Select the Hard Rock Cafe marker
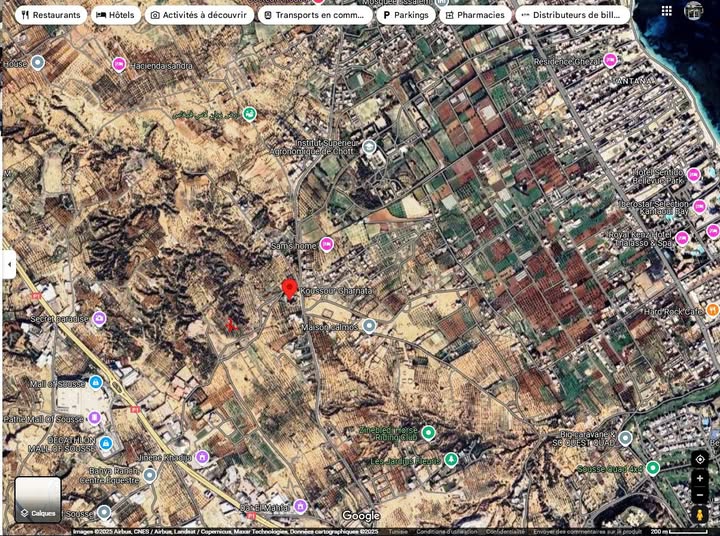 711,311
